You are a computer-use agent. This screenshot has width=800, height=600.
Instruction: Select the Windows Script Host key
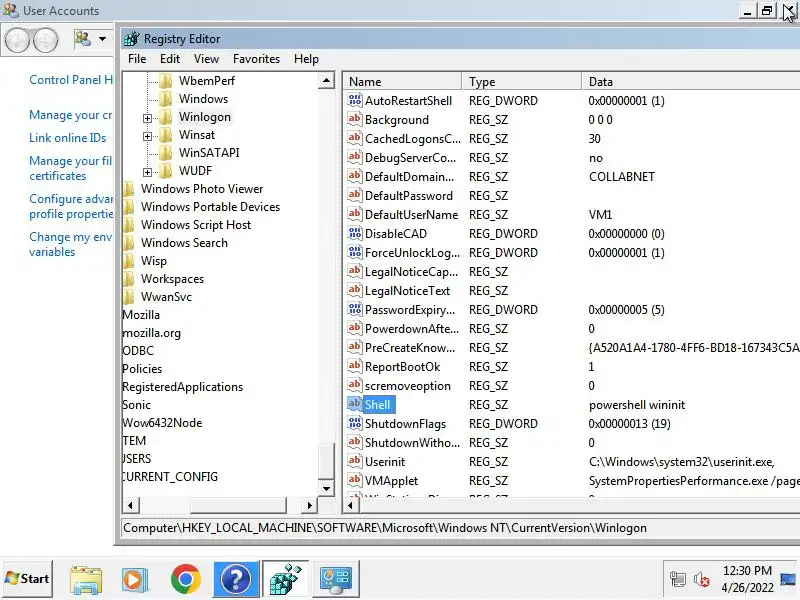pos(196,225)
